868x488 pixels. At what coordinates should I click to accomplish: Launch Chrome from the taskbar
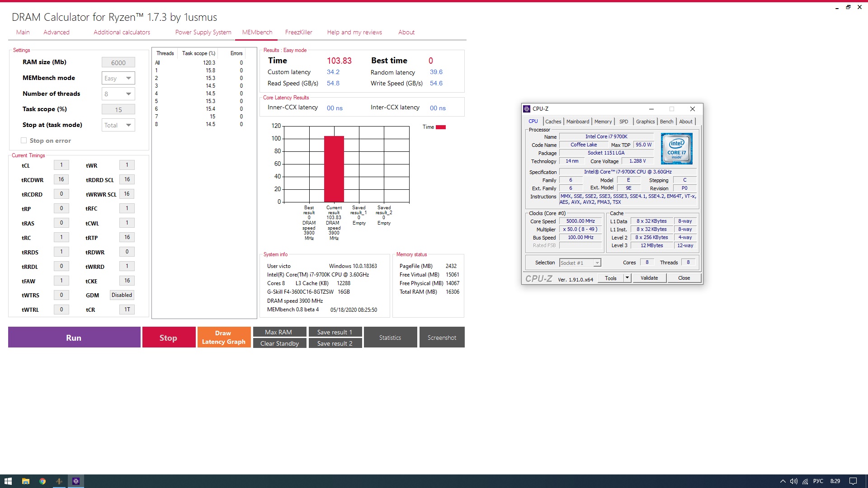42,481
